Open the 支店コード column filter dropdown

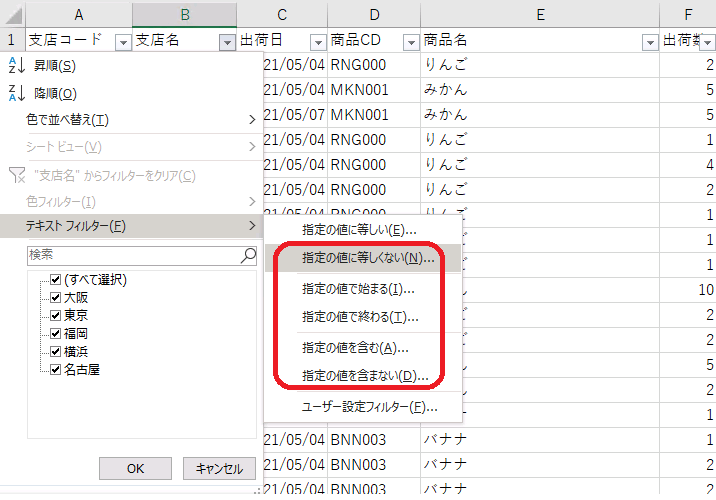[123, 42]
